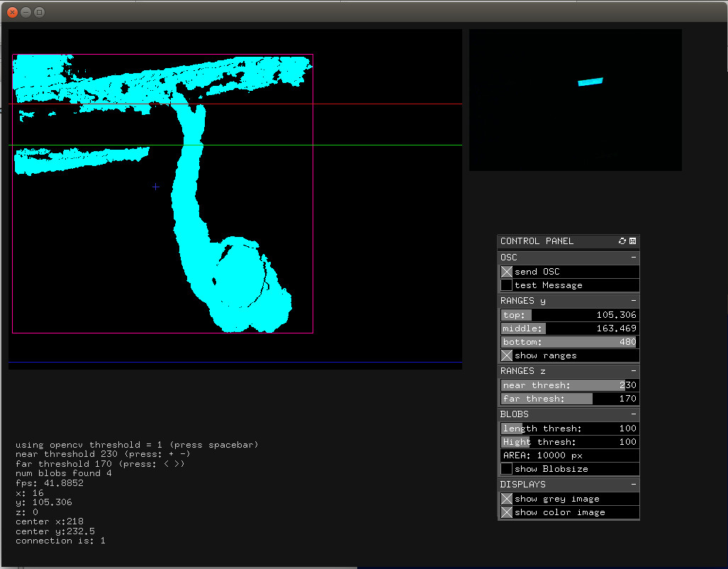Image resolution: width=728 pixels, height=569 pixels.
Task: Click the near thresh slider
Action: click(x=569, y=385)
